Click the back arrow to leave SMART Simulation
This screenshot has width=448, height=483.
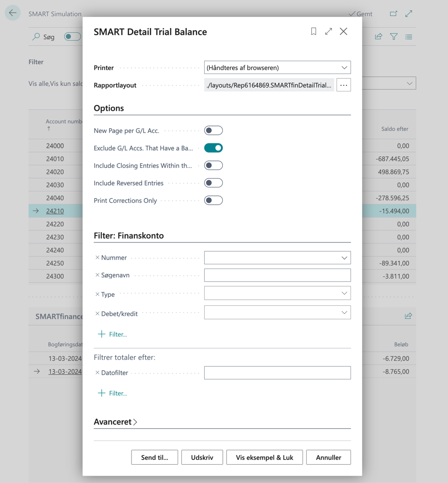(13, 13)
